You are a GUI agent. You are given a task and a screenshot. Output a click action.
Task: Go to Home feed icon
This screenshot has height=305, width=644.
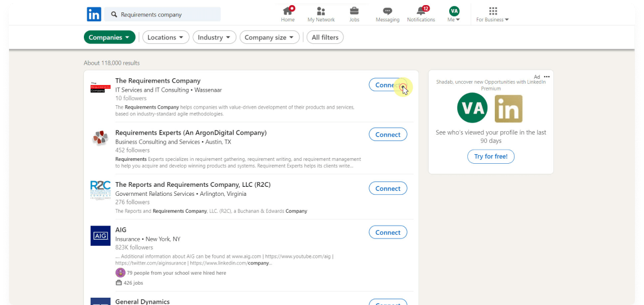(288, 15)
